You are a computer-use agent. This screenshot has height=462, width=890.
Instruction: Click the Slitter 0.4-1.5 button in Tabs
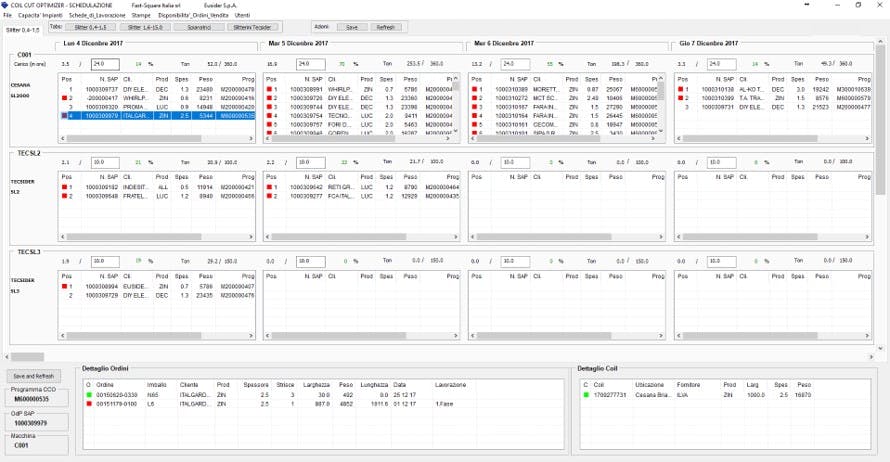tap(90, 27)
